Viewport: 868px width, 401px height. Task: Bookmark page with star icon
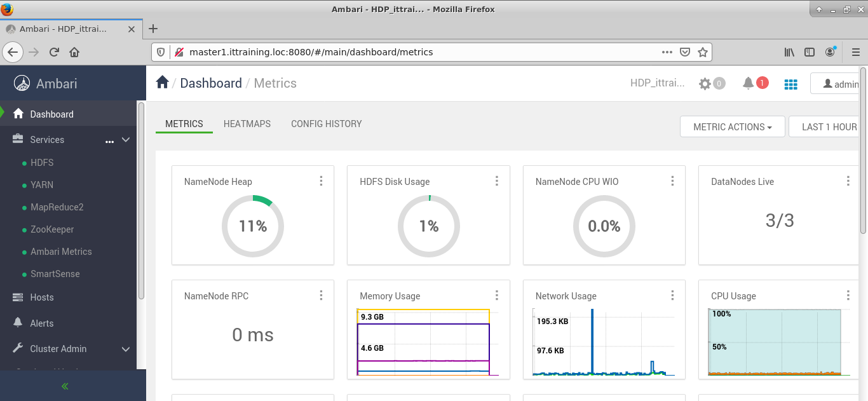(702, 52)
